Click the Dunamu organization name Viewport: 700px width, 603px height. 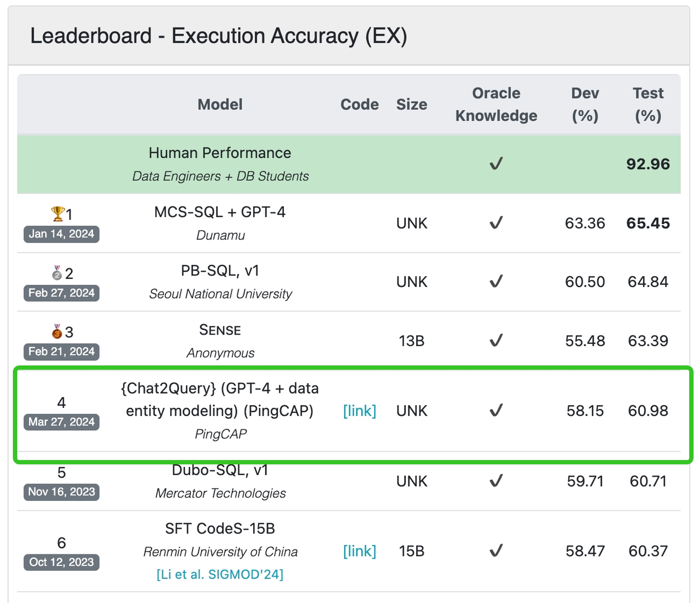click(x=220, y=235)
